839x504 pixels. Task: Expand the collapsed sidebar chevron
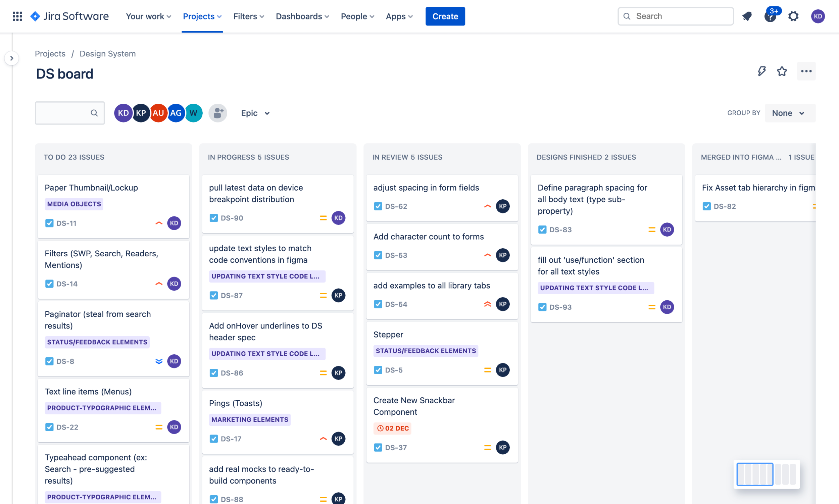11,58
